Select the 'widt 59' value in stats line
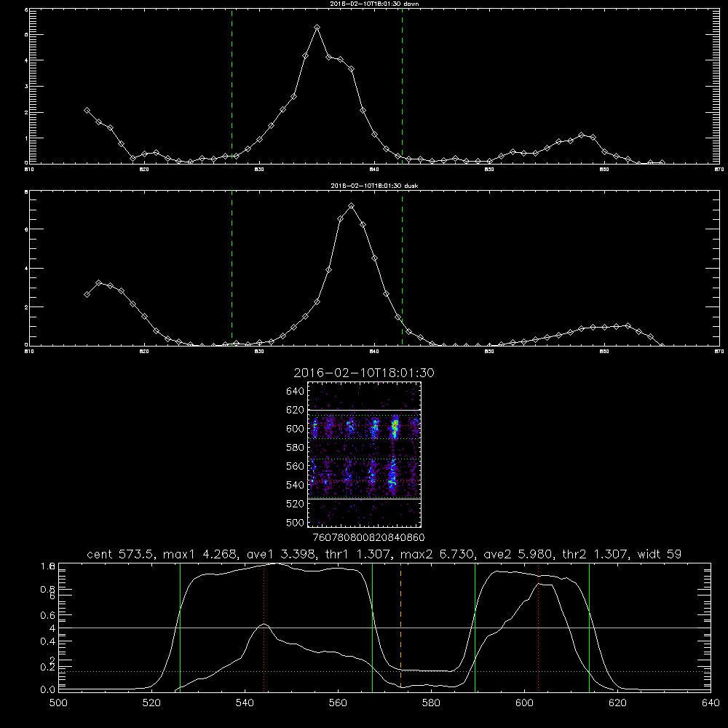728x728 pixels. pos(660,554)
